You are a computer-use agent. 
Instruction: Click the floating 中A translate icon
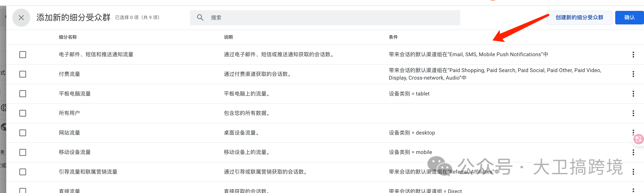coord(638,139)
